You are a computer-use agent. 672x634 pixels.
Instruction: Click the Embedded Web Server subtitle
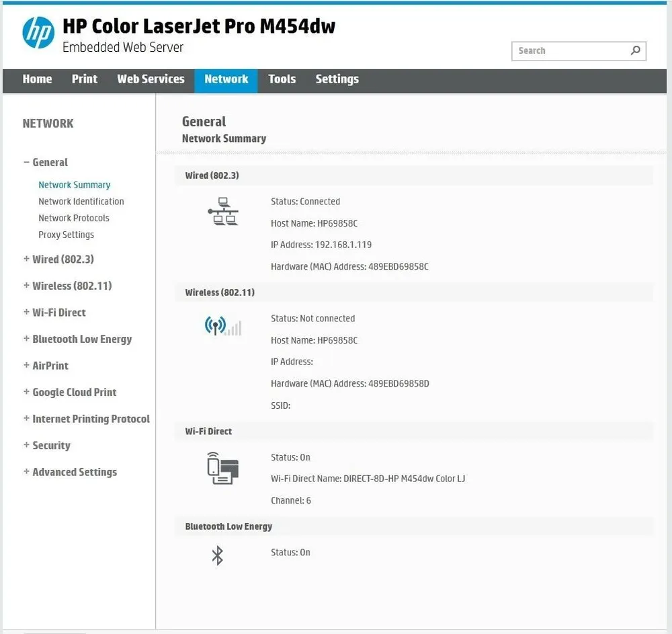(123, 47)
